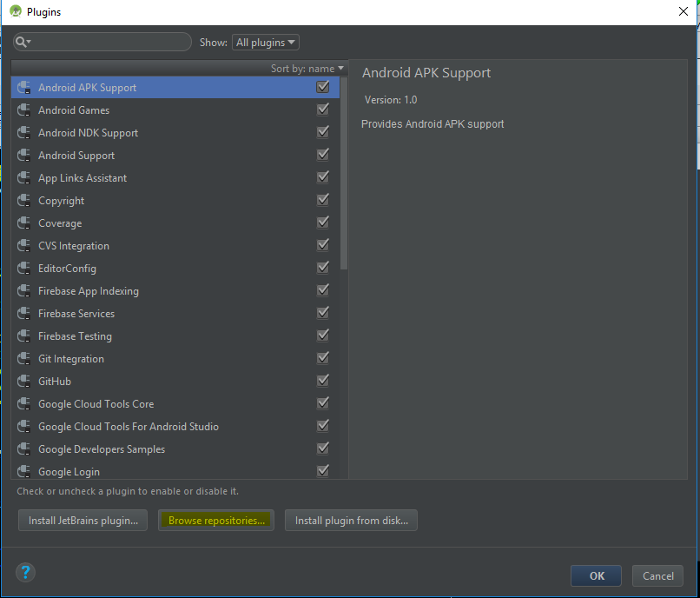This screenshot has height=598, width=700.
Task: Open help via the question mark icon
Action: click(x=25, y=573)
